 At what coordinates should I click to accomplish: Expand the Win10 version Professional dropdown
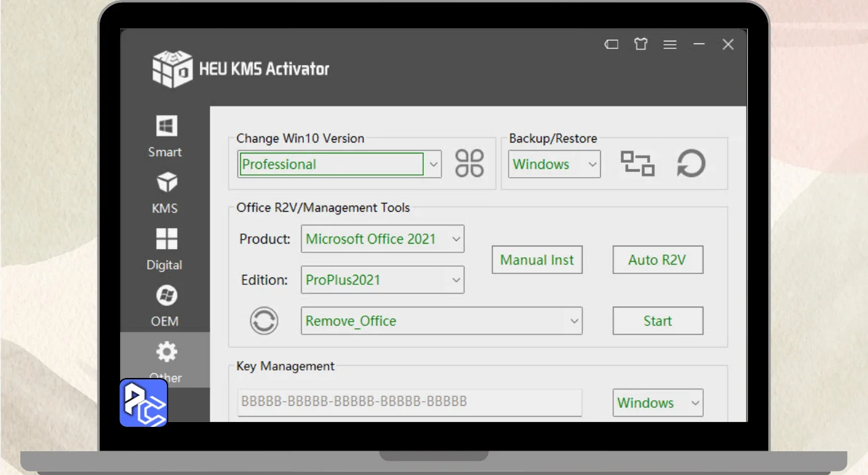433,164
